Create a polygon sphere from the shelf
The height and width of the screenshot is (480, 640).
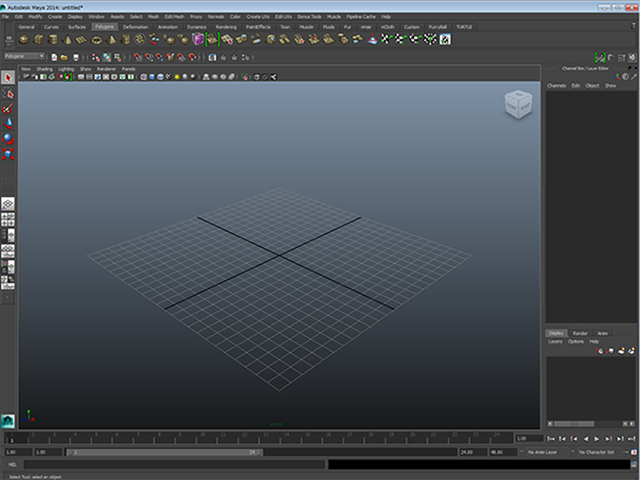[24, 40]
